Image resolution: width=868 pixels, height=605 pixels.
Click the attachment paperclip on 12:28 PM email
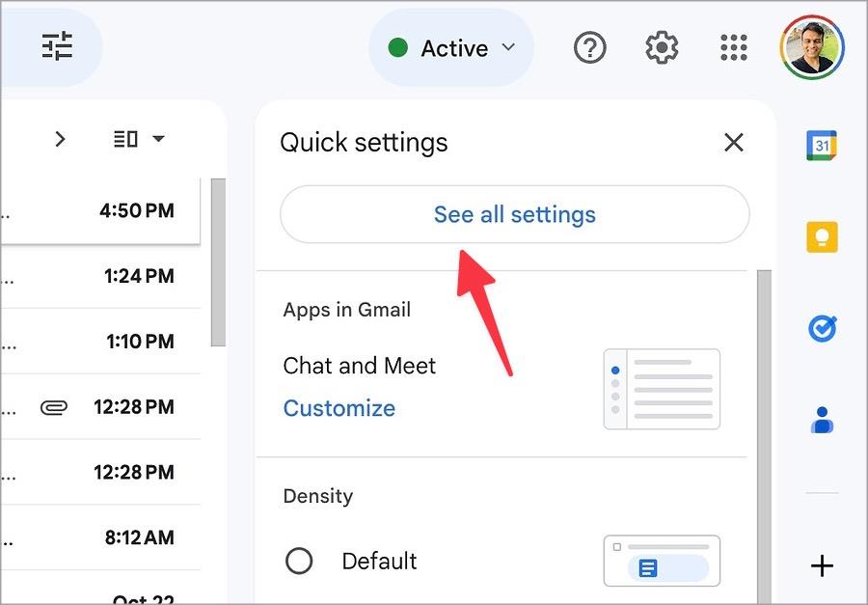[x=54, y=408]
